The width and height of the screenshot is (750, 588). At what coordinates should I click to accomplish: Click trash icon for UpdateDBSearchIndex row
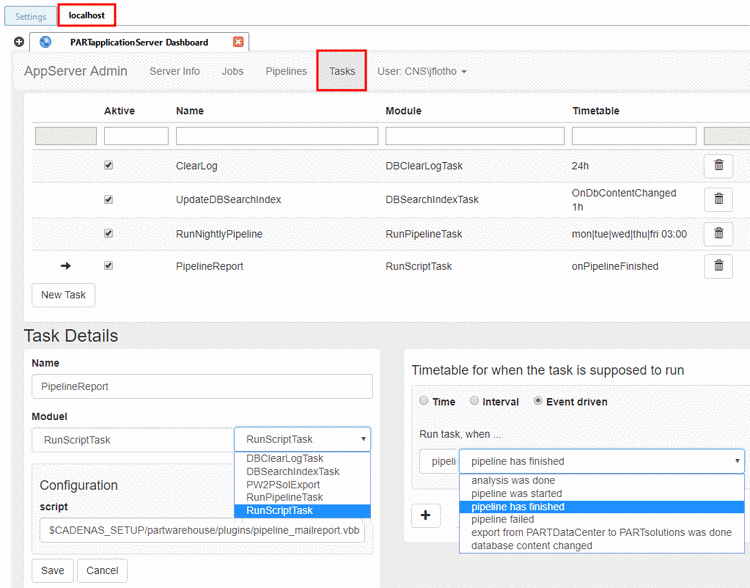[x=718, y=199]
